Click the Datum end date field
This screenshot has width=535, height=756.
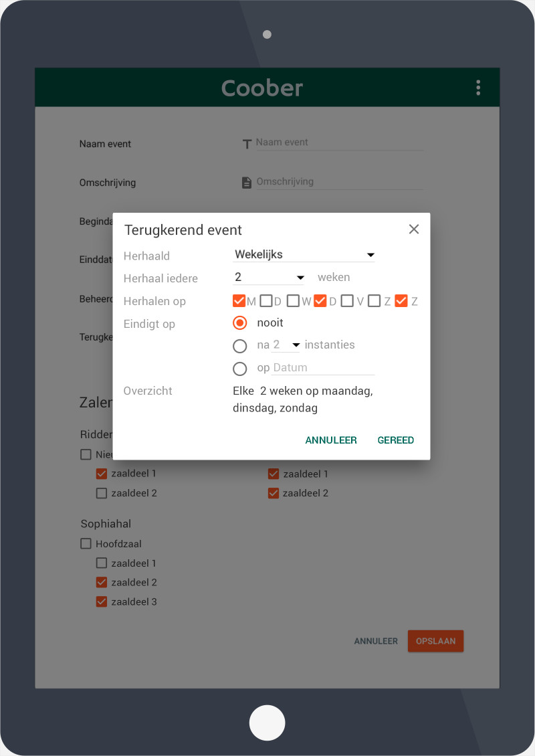click(x=324, y=368)
